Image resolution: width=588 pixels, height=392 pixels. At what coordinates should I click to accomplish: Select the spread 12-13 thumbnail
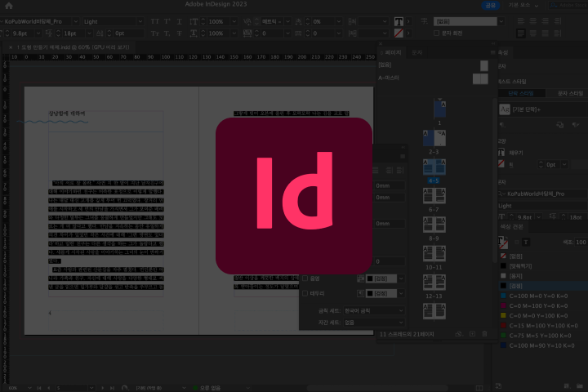tap(434, 283)
